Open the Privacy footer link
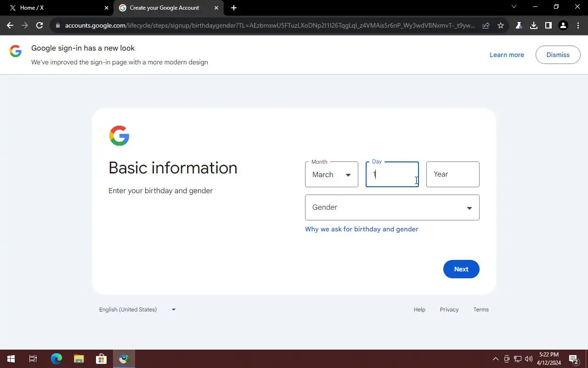 (449, 310)
